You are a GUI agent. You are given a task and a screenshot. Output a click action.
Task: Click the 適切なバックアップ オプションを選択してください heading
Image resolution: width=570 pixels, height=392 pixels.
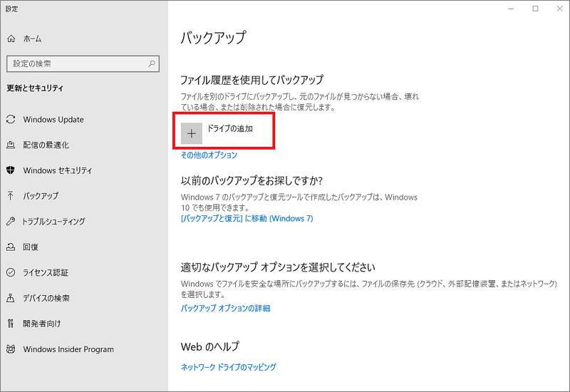pos(278,267)
